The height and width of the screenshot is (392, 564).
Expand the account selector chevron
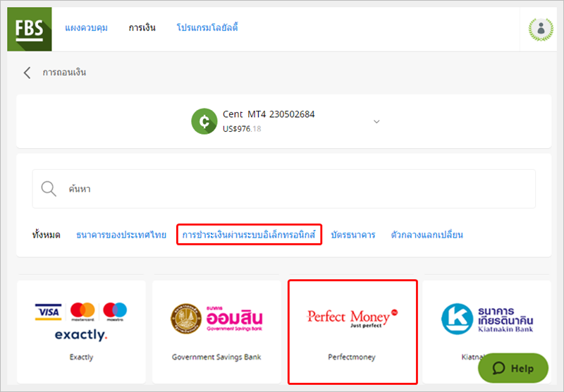pos(376,121)
